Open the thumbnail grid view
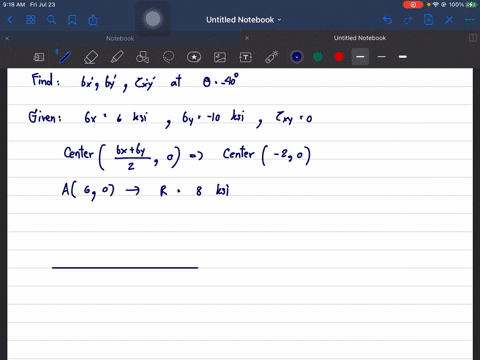 (x=31, y=20)
